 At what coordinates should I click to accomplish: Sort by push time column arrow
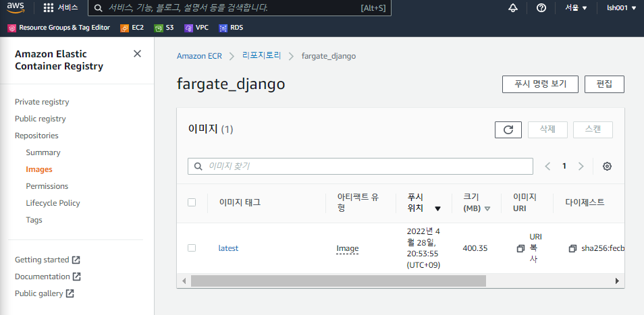[438, 208]
